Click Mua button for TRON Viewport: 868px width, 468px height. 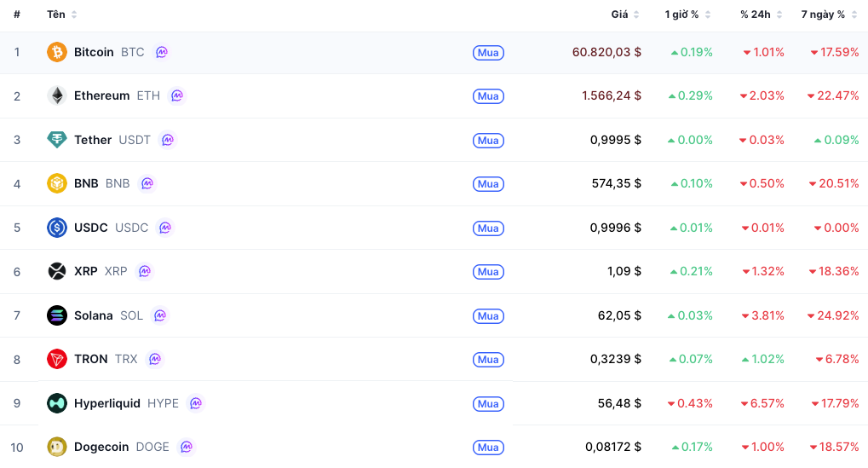488,360
